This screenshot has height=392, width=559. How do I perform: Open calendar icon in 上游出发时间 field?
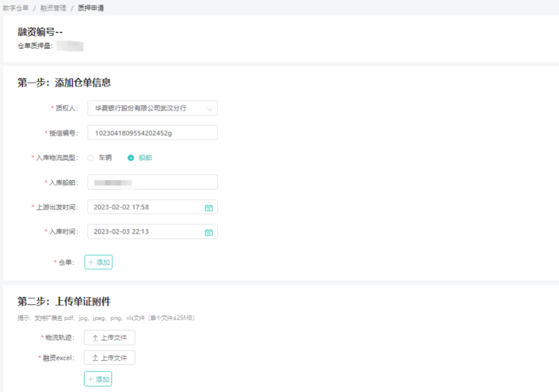[x=209, y=208]
